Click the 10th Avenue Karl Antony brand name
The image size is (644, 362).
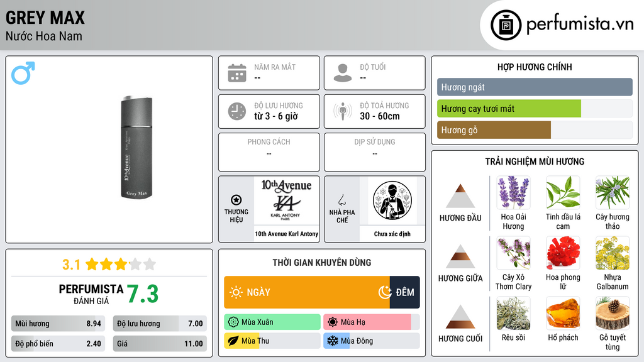[x=286, y=234]
